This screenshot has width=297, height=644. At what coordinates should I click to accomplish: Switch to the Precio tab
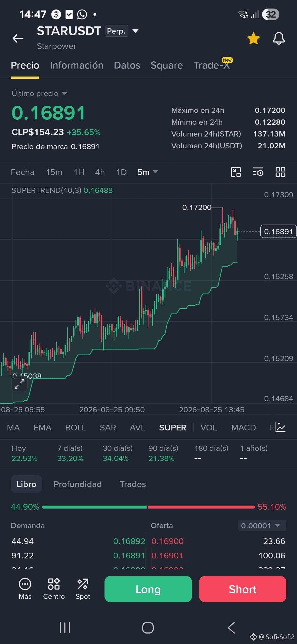25,65
